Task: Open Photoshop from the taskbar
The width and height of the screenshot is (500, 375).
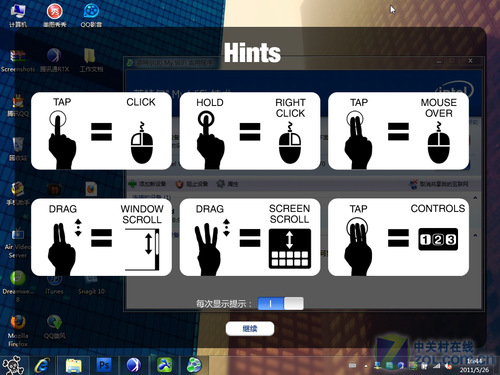Action: coord(104,365)
